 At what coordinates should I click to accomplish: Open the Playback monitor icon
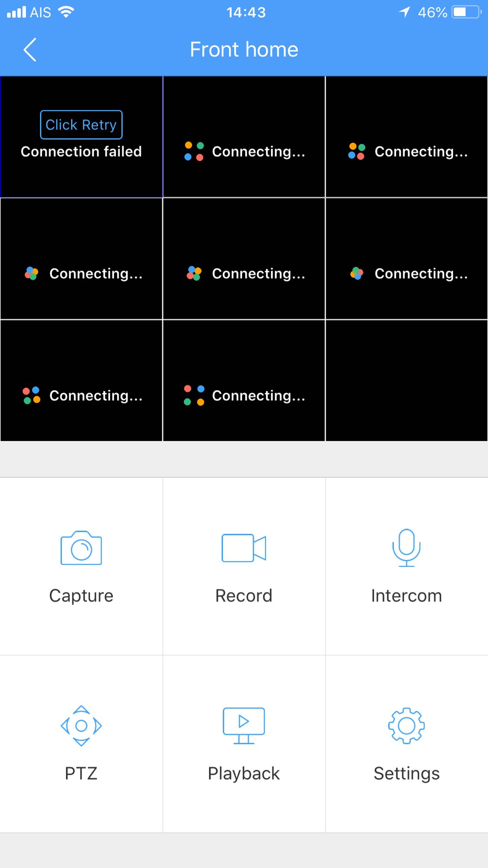244,726
